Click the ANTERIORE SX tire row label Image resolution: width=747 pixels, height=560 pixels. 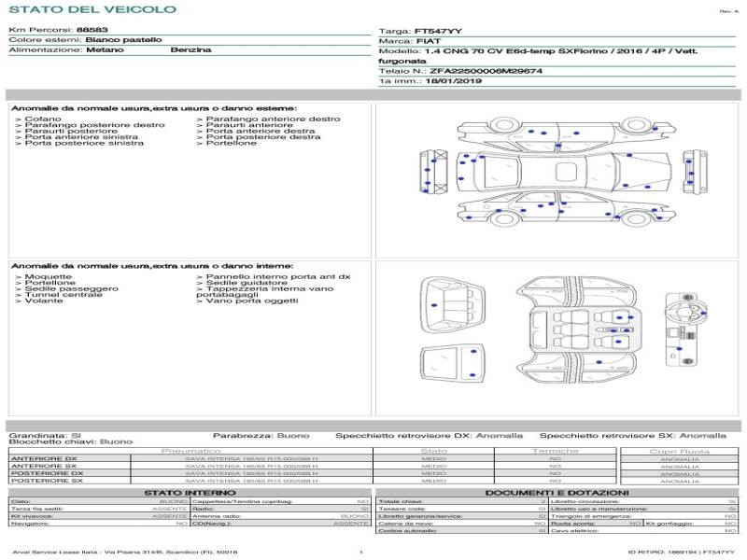point(44,466)
